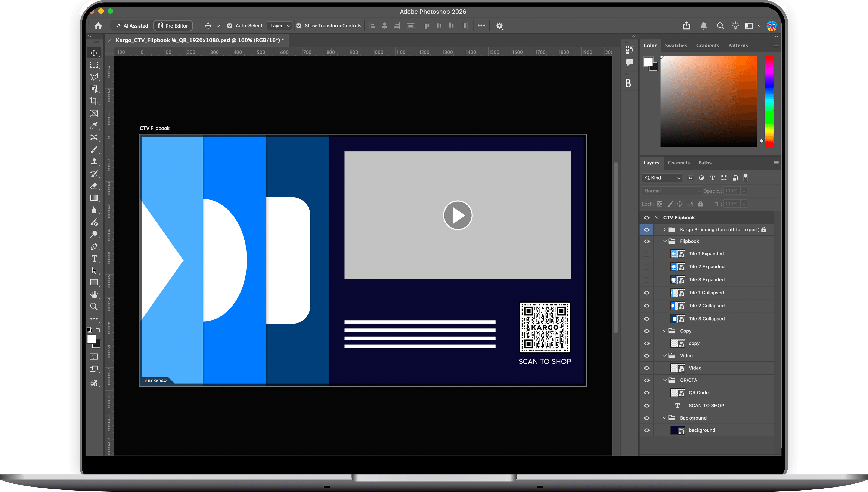Click the foreground color swatch in toolbar
Screen dimensions: 868x492
92,340
